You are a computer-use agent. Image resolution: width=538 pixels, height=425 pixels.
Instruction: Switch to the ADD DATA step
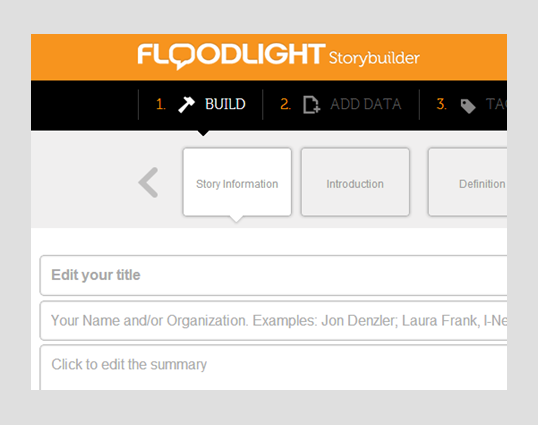341,104
